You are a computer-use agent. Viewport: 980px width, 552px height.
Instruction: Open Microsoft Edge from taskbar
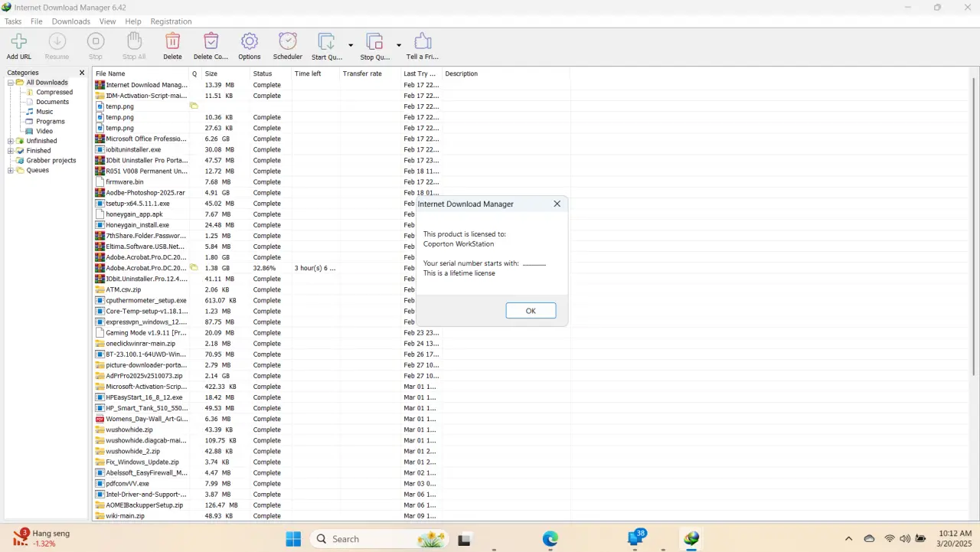click(550, 539)
